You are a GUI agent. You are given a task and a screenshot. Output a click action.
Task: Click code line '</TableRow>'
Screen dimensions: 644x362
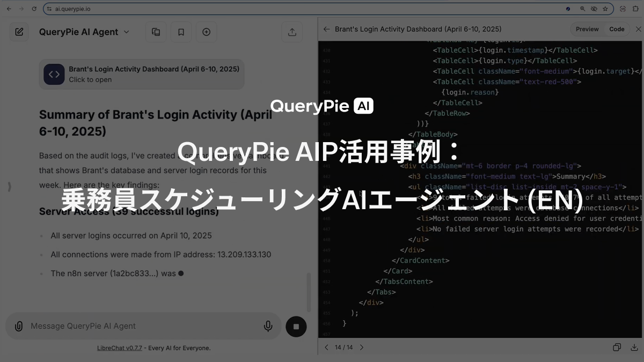point(448,113)
